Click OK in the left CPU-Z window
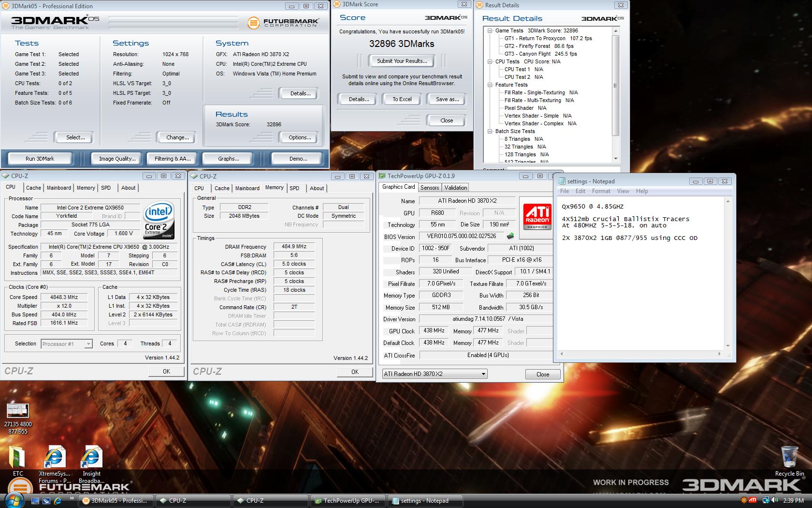Image resolution: width=812 pixels, height=508 pixels. (x=166, y=372)
